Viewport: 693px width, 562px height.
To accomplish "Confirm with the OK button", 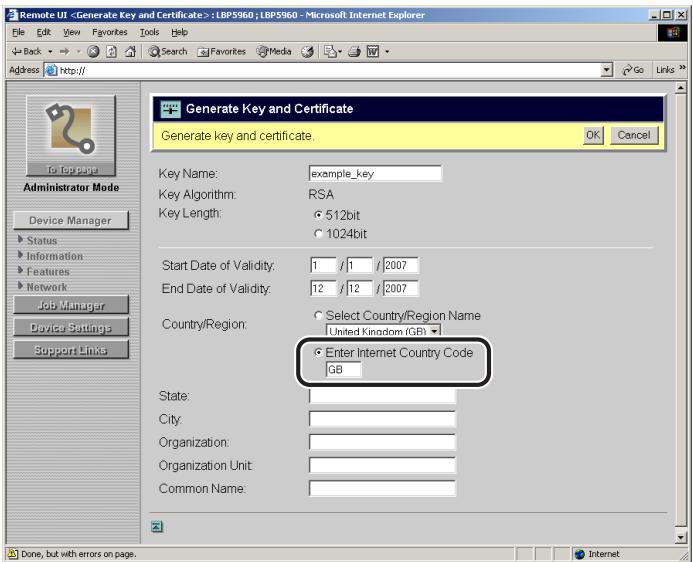I will (593, 135).
